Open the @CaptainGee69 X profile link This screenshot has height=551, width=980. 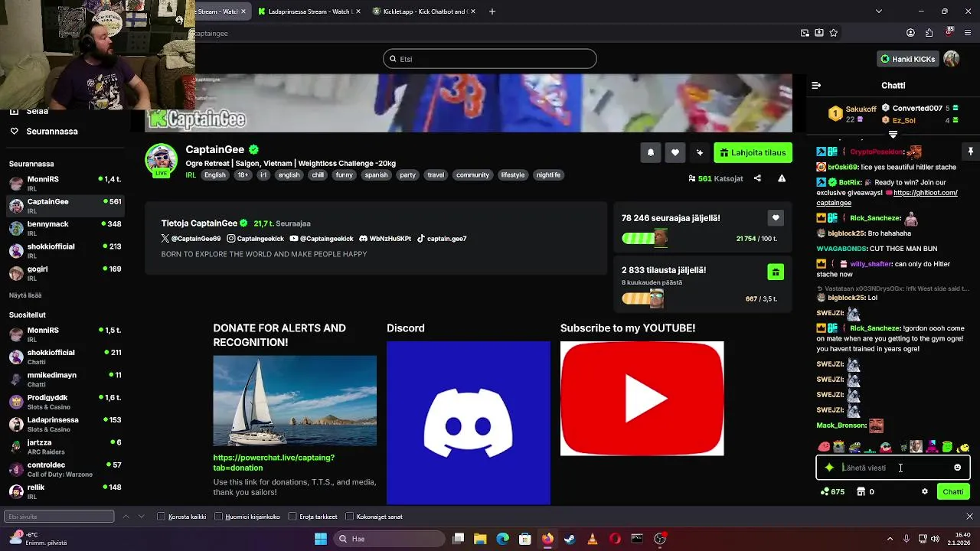pyautogui.click(x=191, y=239)
